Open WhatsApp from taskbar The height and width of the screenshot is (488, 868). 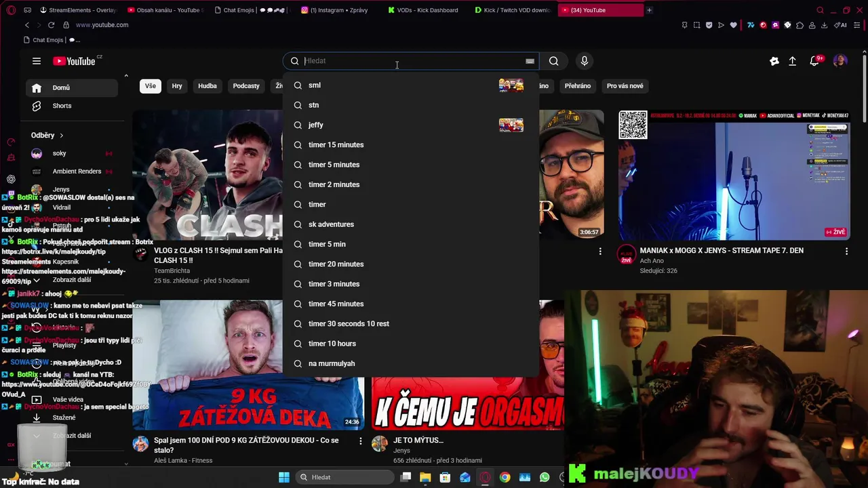point(545,477)
